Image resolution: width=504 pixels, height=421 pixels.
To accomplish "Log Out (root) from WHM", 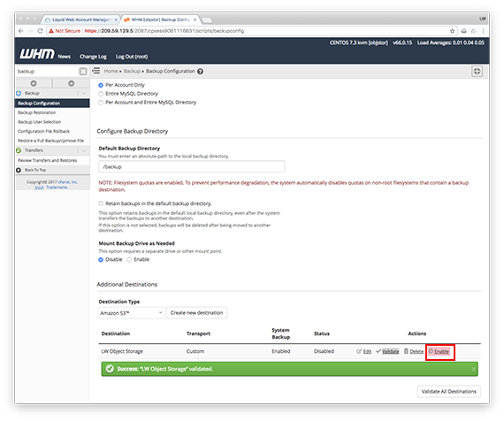I will [x=132, y=57].
